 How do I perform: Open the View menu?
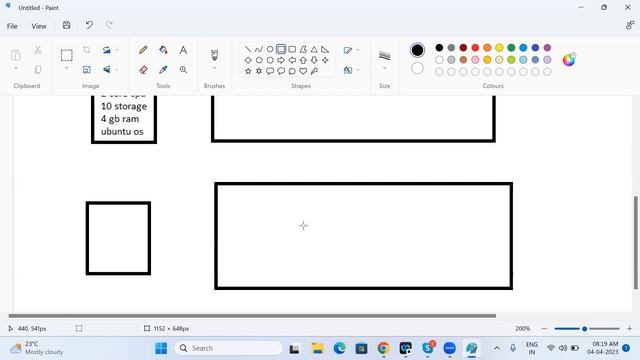(39, 26)
